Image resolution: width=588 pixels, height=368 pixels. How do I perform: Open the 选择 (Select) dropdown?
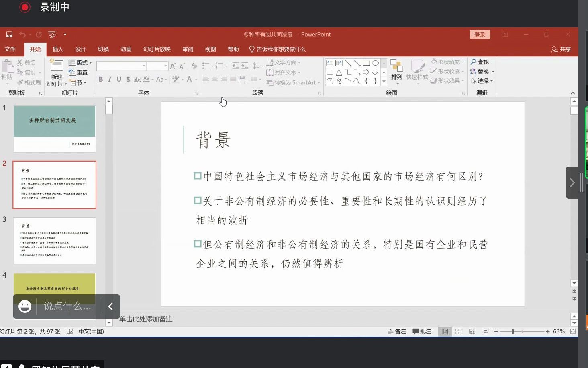click(x=481, y=81)
